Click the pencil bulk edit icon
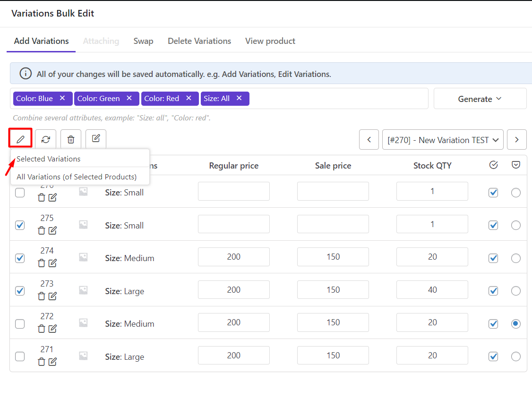This screenshot has width=532, height=398. click(20, 139)
